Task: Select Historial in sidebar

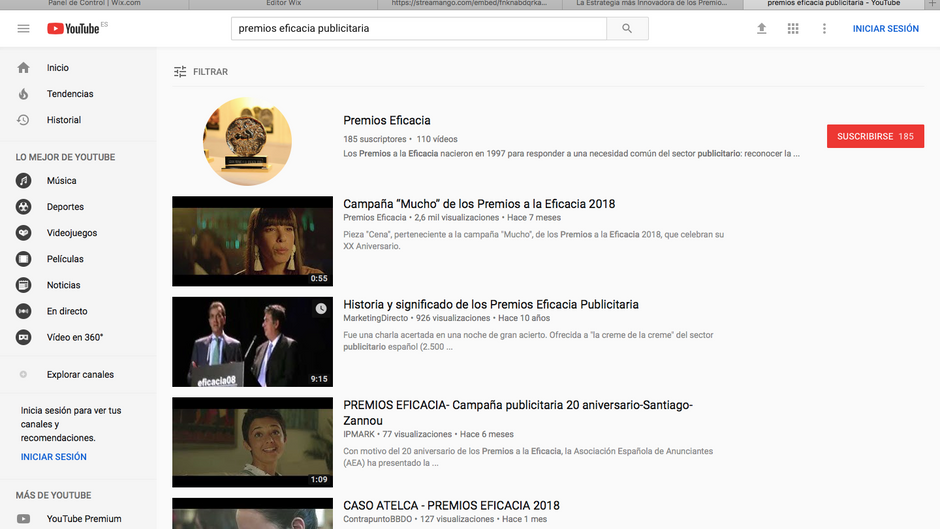Action: pos(64,120)
